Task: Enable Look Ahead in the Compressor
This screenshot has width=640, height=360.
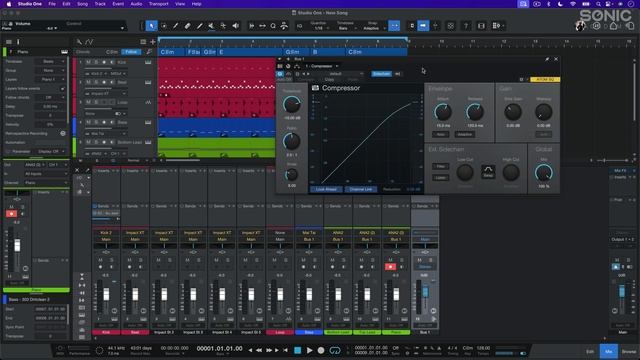Action: point(326,189)
